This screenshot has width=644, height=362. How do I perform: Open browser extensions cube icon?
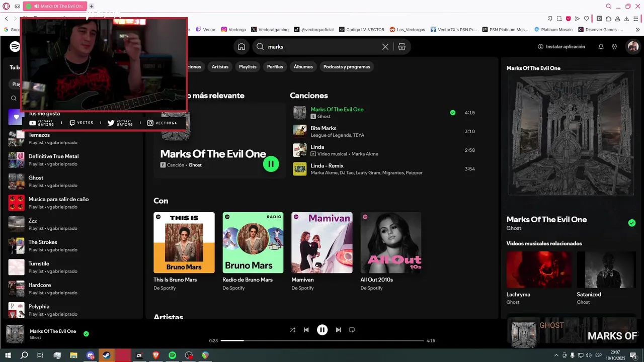click(x=608, y=19)
